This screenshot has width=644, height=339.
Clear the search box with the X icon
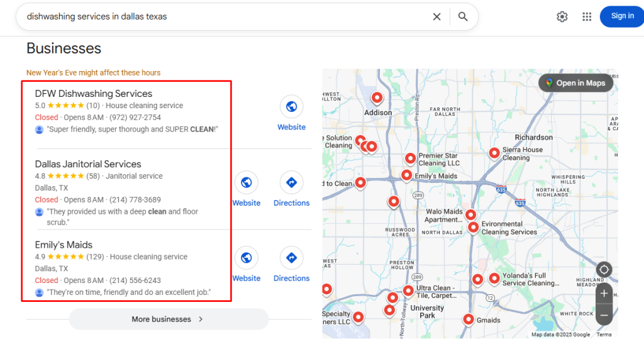tap(436, 16)
